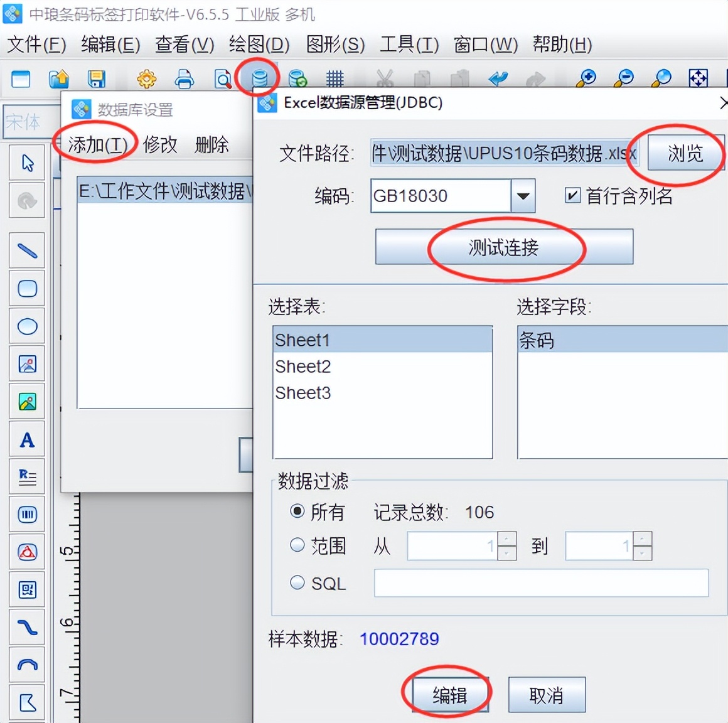
Task: Select the text tool labeled A
Action: point(27,439)
